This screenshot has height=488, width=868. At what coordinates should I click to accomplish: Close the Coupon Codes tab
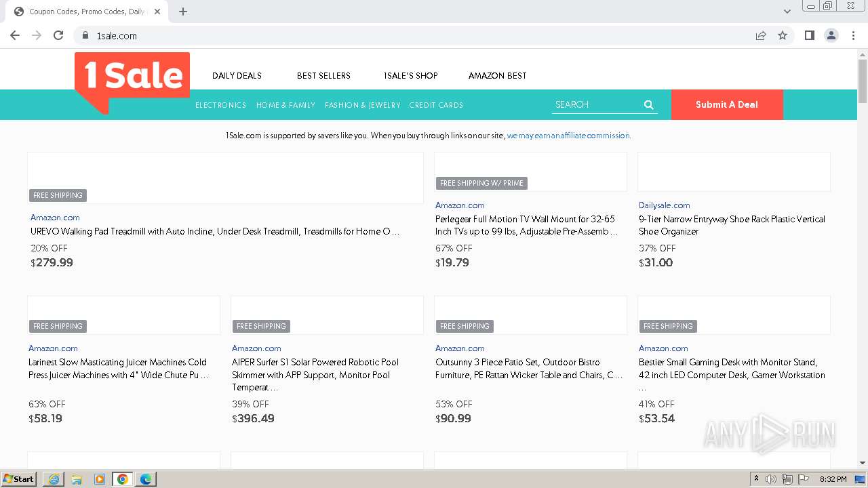tap(157, 12)
